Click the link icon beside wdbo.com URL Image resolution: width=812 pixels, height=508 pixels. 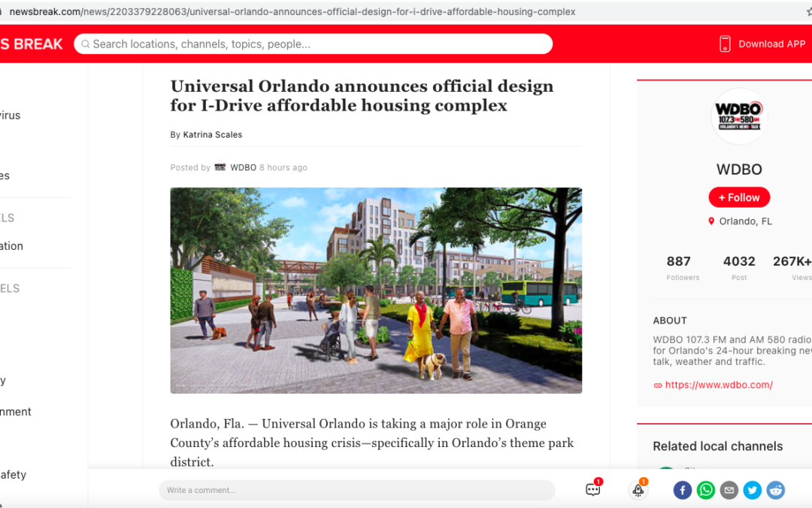[x=658, y=385]
